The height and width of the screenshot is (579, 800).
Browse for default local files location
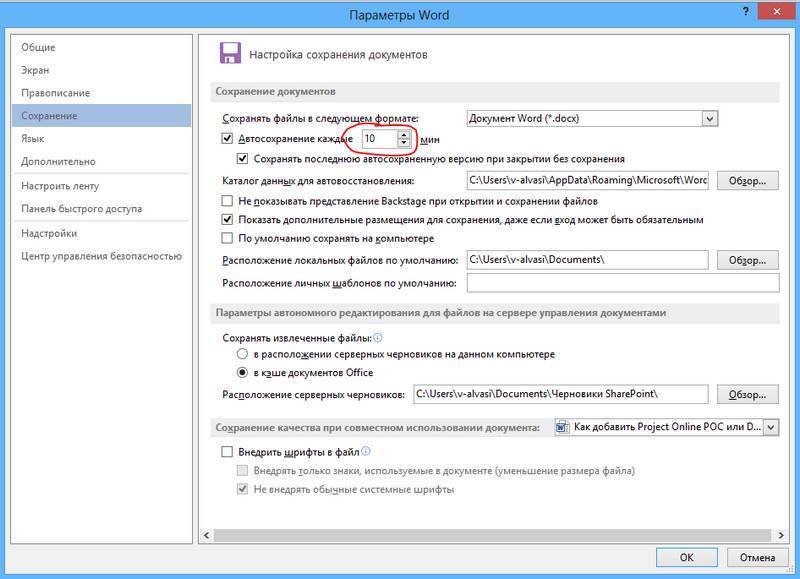click(747, 260)
